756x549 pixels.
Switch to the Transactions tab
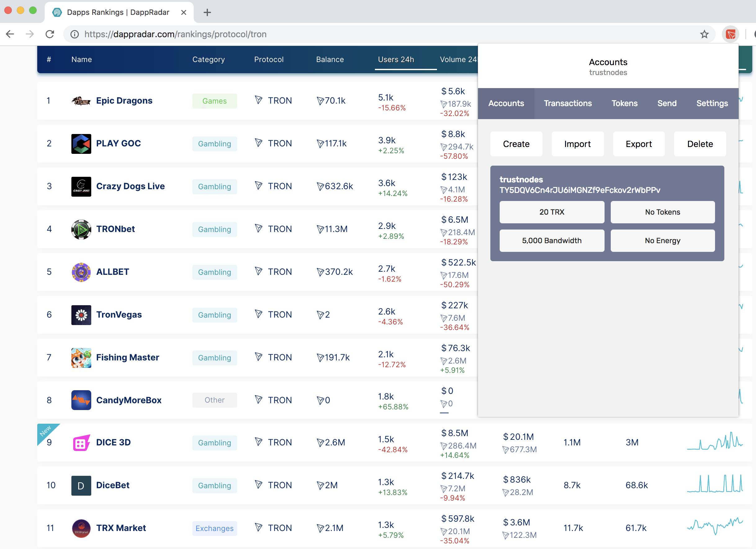[568, 103]
